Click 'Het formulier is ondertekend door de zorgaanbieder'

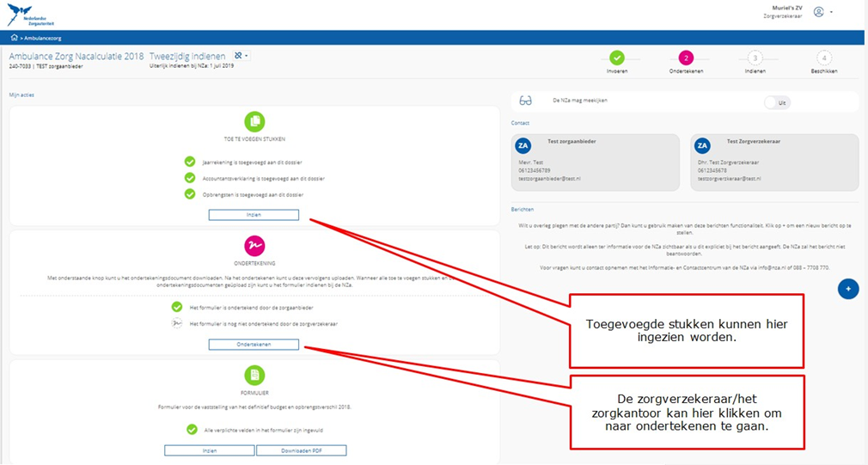[x=251, y=308]
